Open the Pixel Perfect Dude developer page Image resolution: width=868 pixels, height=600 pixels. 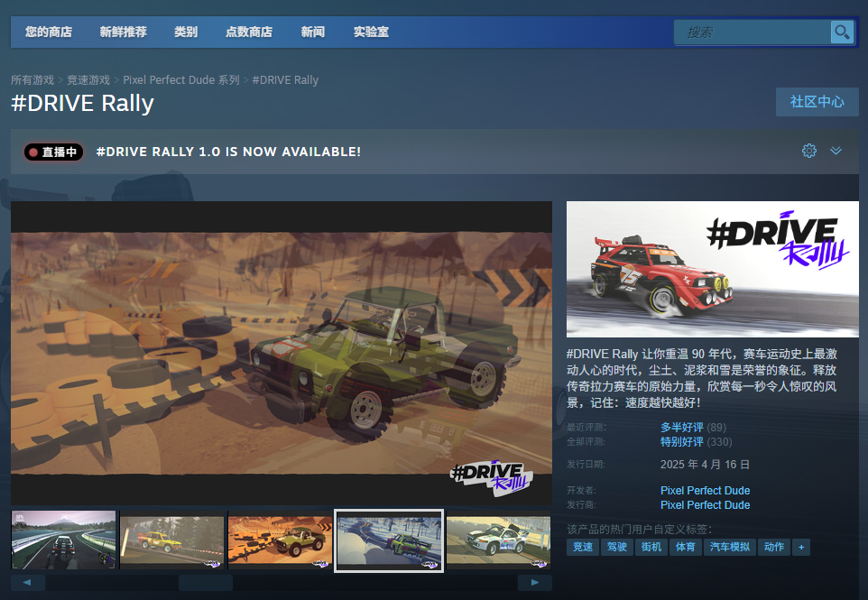[x=705, y=490]
